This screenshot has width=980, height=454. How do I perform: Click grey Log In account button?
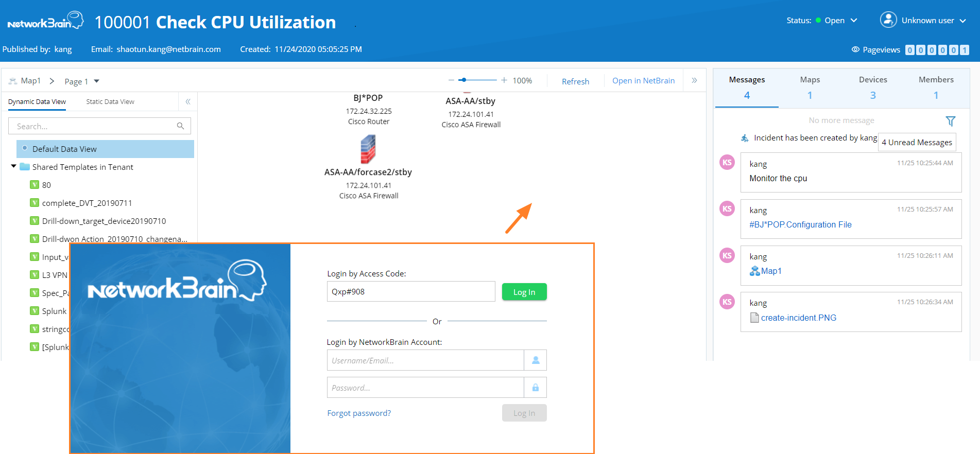tap(524, 413)
